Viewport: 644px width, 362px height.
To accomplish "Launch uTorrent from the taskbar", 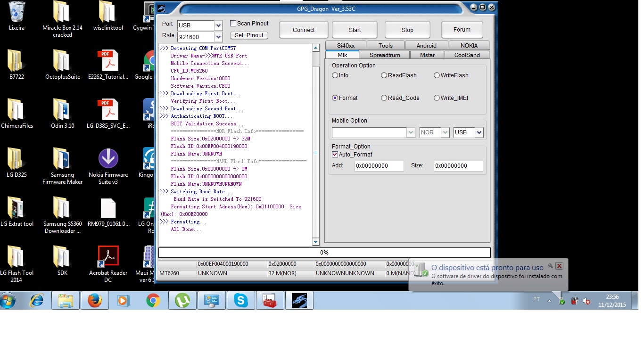I will coord(182,300).
